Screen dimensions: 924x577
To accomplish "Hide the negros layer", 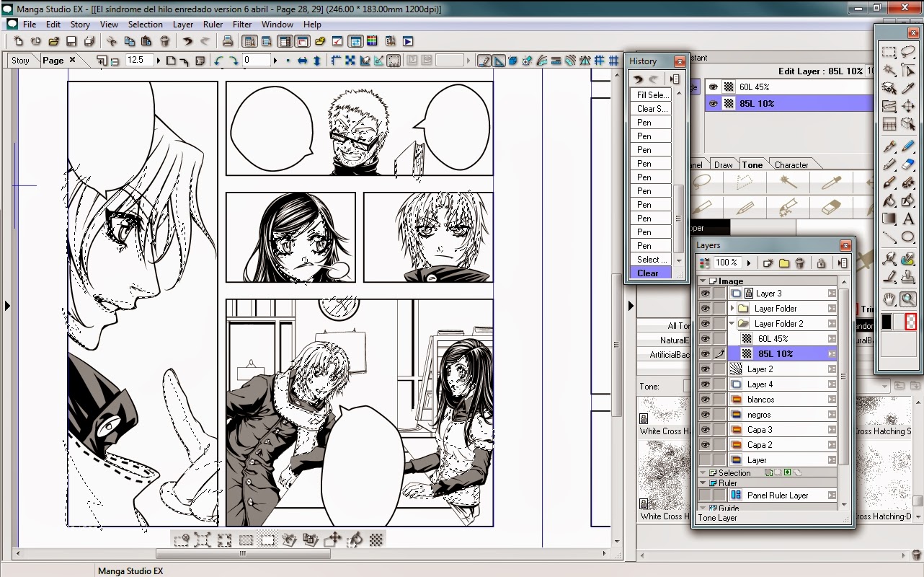I will pyautogui.click(x=705, y=415).
